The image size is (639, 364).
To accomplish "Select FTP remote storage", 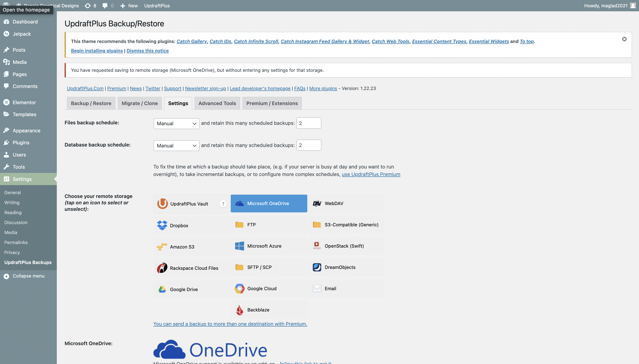I will tap(269, 225).
